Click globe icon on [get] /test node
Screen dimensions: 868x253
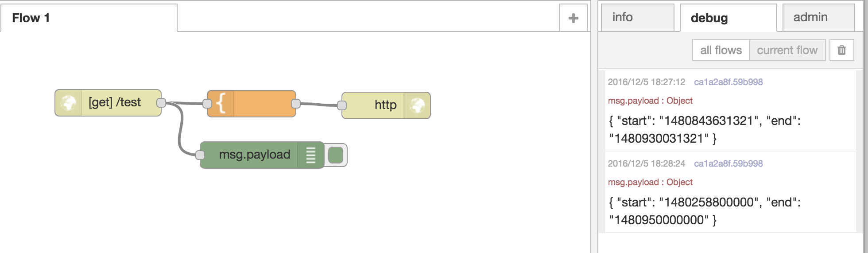point(69,103)
